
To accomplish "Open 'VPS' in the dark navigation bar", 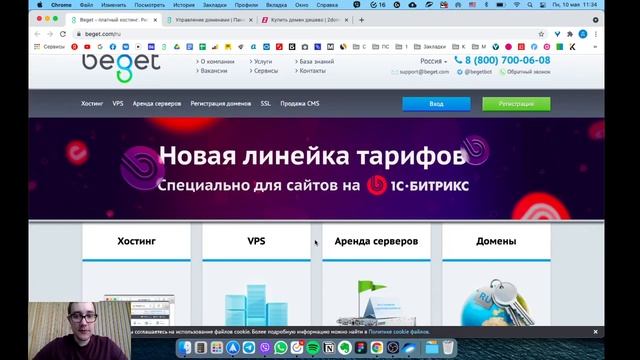I will (118, 104).
